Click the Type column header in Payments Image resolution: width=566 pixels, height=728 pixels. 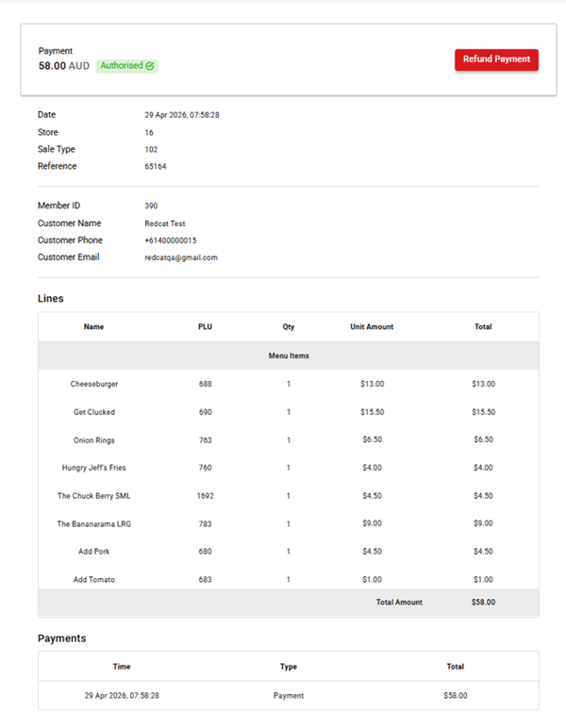(x=288, y=667)
